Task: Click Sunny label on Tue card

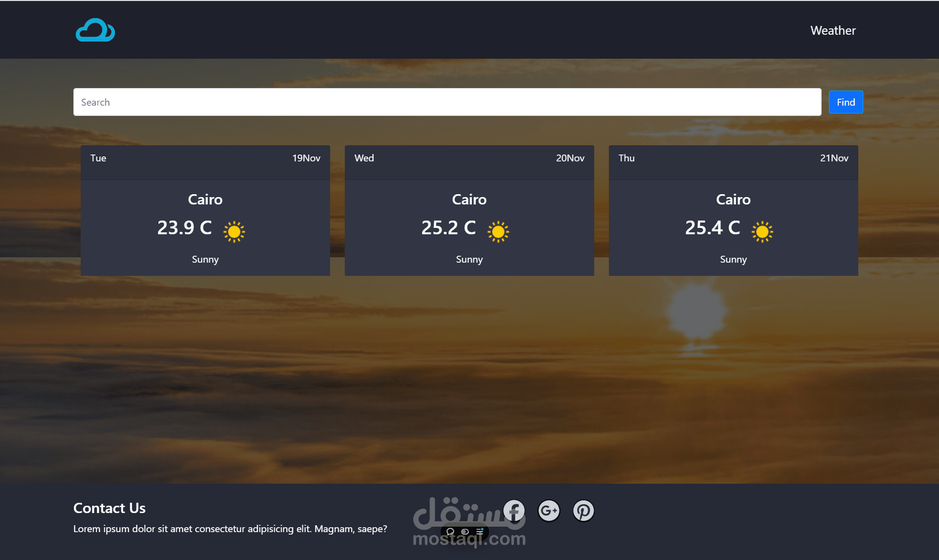Action: pyautogui.click(x=205, y=260)
